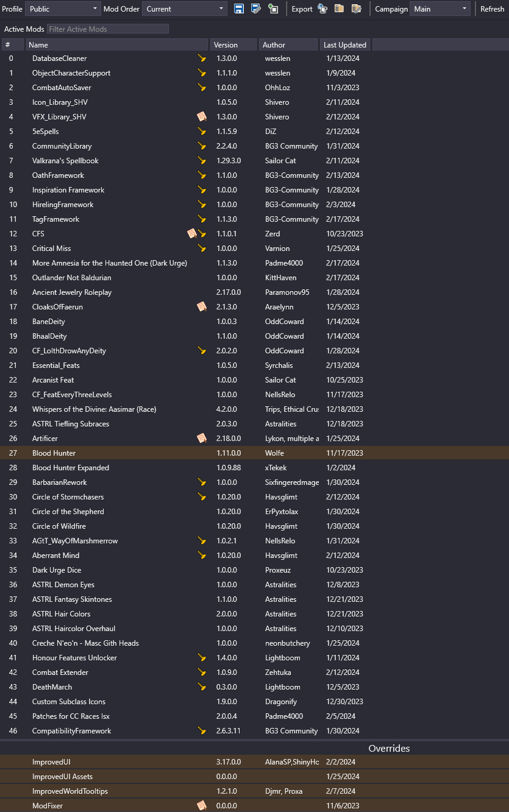Viewport: 509px width, 812px height.
Task: Click the parchment icon on Artificer row
Action: click(202, 439)
